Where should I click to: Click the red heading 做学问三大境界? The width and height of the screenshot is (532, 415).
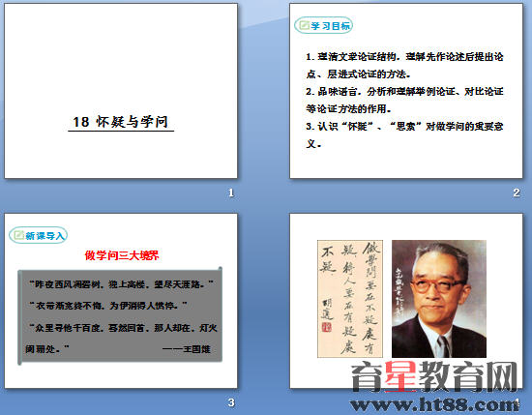[x=122, y=255]
